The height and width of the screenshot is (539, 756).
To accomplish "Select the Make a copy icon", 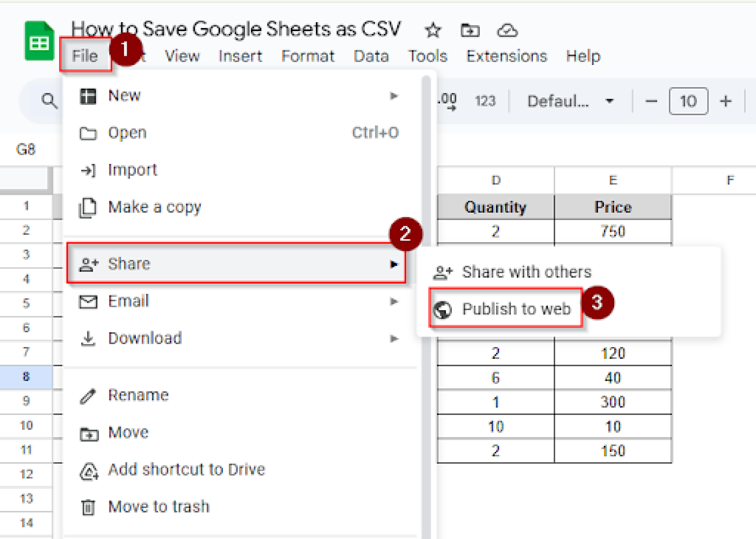I will [x=88, y=208].
